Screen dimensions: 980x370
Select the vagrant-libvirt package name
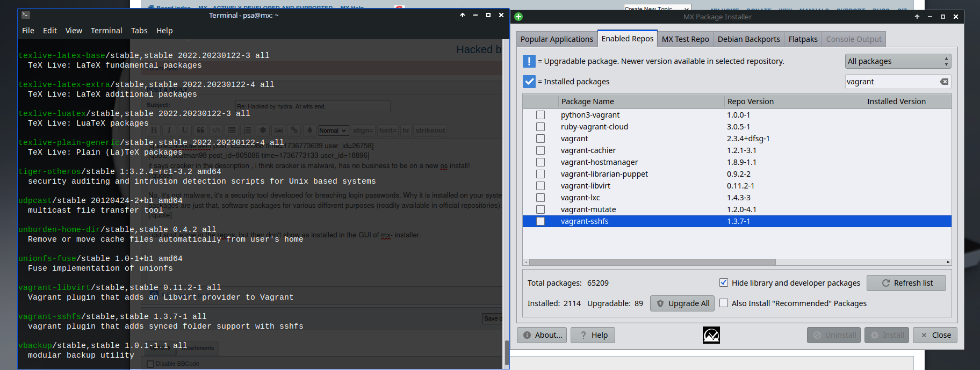586,186
